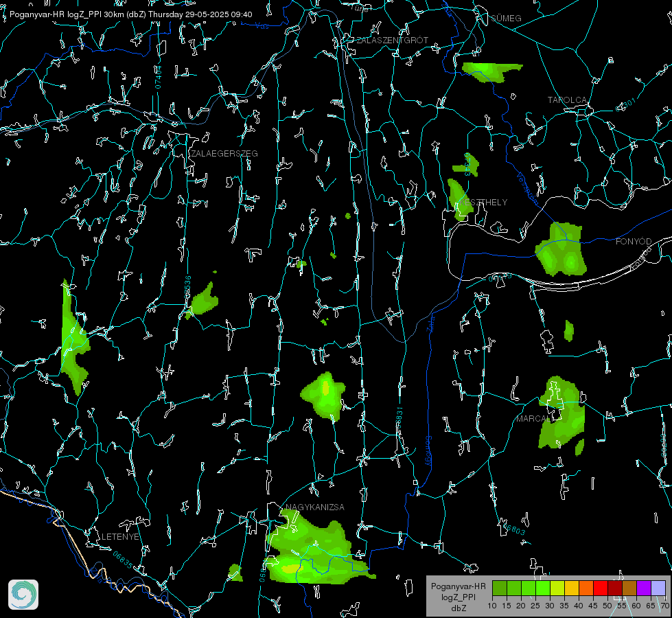Screen dimensions: 672x618
Task: Select the 45 dBZ red legend swatch
Action: pos(601,588)
